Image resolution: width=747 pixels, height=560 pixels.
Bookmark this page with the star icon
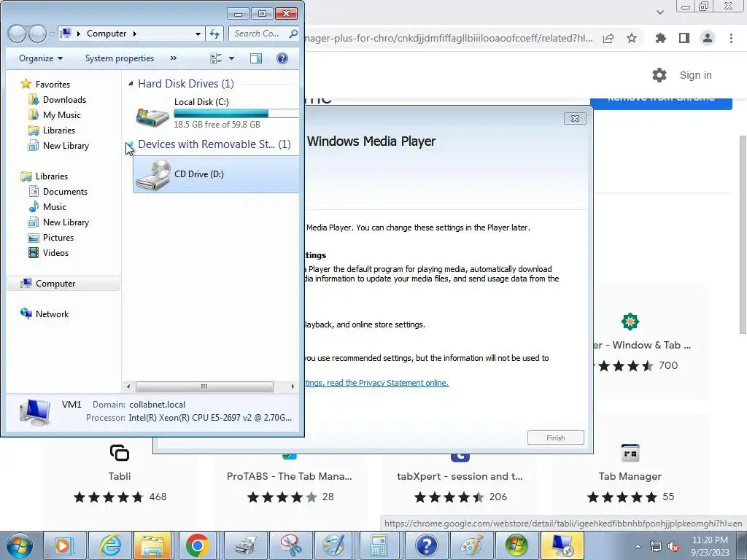click(x=632, y=38)
